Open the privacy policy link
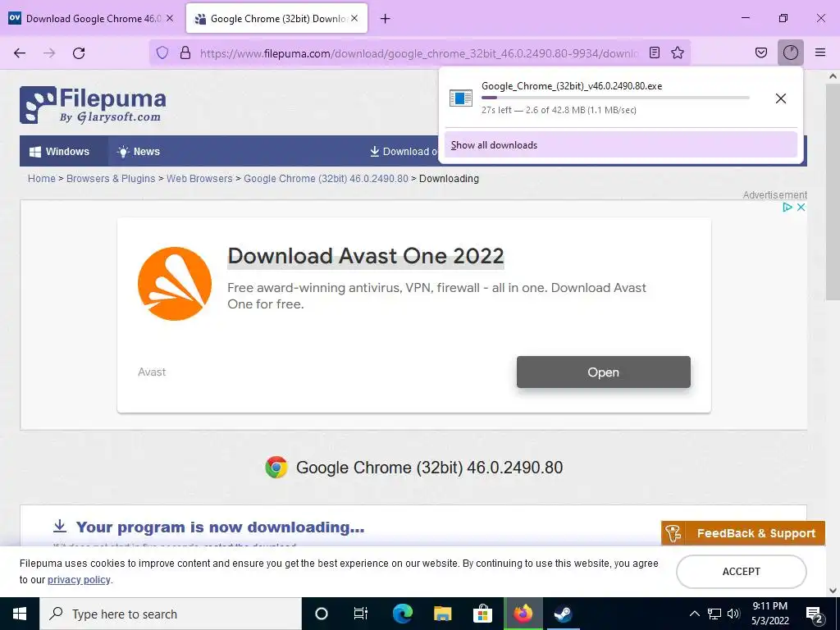The height and width of the screenshot is (630, 840). pyautogui.click(x=79, y=580)
